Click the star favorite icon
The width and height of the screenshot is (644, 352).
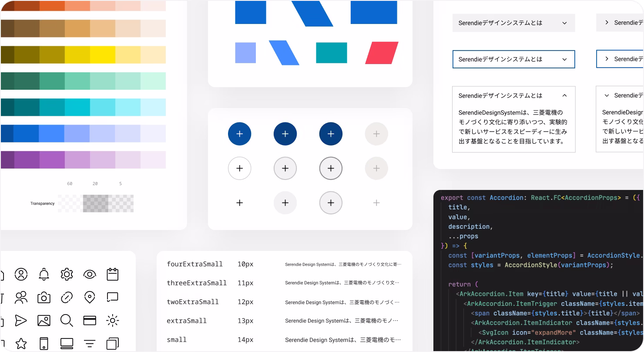(x=21, y=343)
